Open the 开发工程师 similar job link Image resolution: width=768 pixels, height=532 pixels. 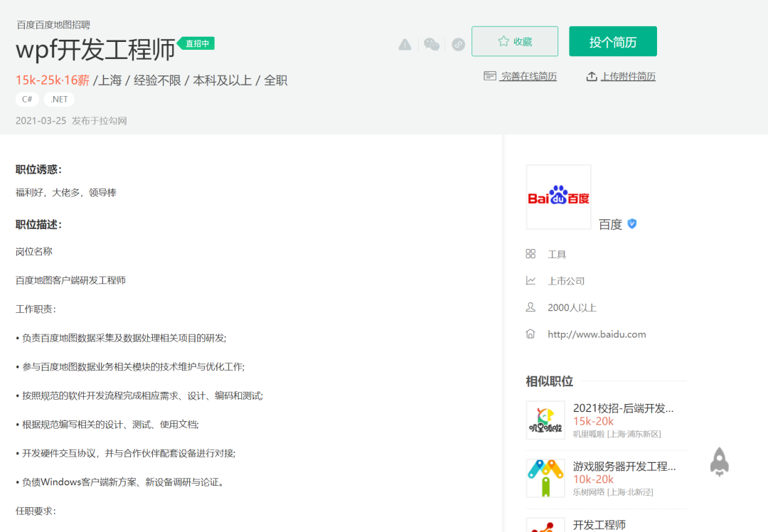click(x=599, y=525)
